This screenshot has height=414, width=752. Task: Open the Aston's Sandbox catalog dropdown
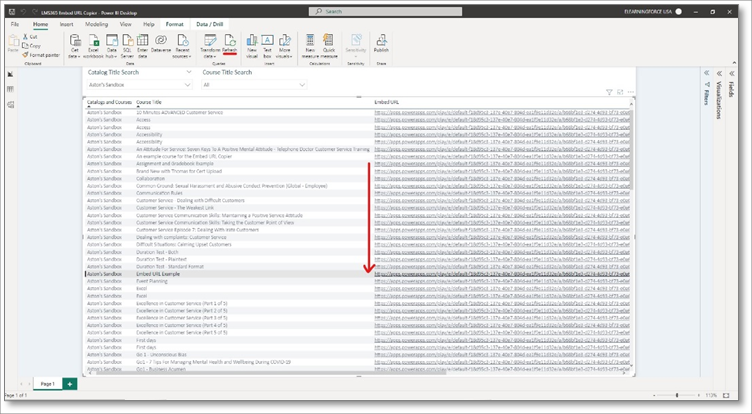click(139, 85)
